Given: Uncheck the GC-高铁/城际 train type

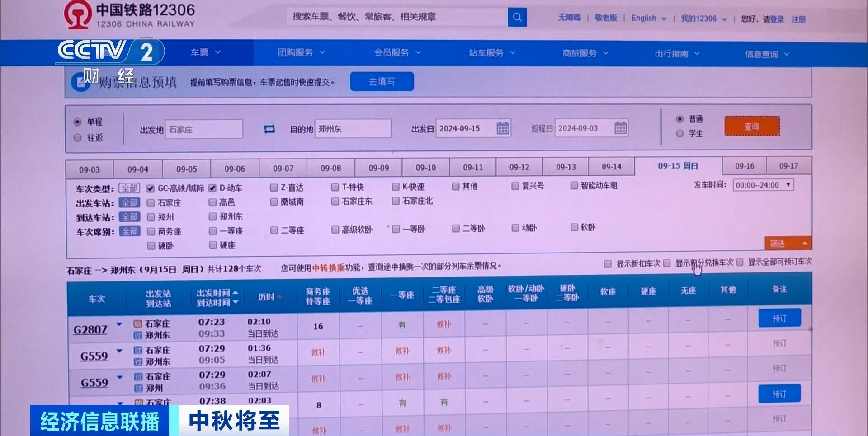Looking at the screenshot, I should point(151,188).
